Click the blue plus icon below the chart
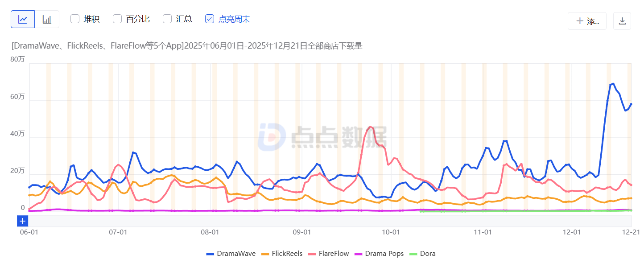The height and width of the screenshot is (263, 644). (22, 221)
